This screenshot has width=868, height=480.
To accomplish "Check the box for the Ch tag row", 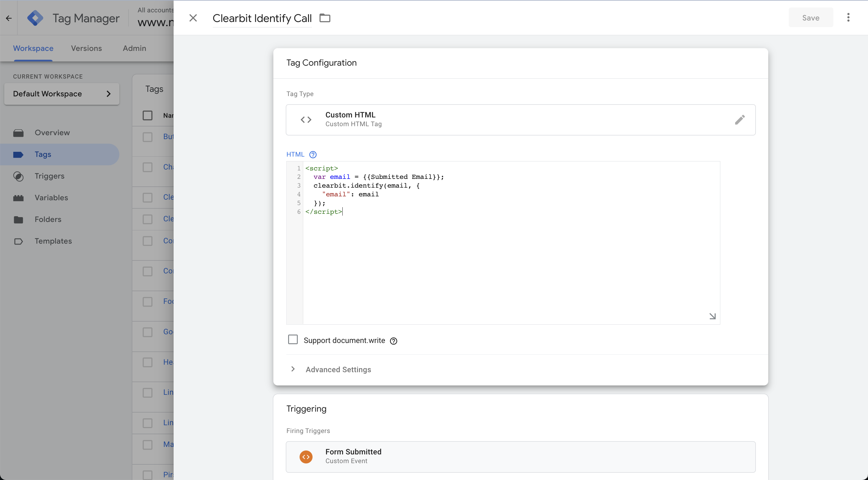I will coord(148,167).
